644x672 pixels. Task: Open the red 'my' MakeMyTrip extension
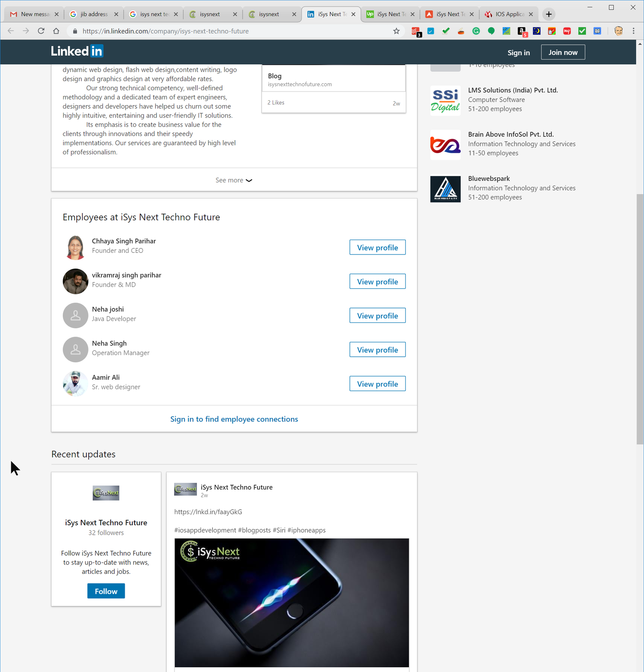(x=567, y=31)
